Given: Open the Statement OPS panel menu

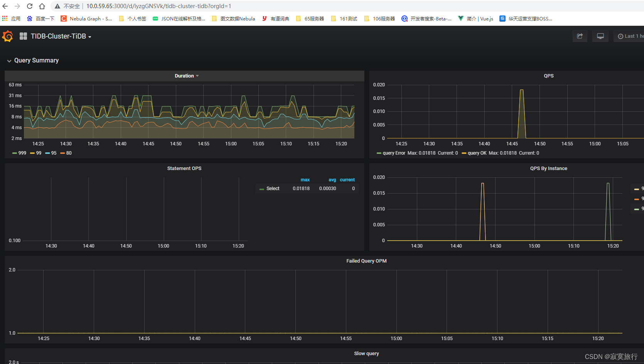Looking at the screenshot, I should pyautogui.click(x=184, y=169).
